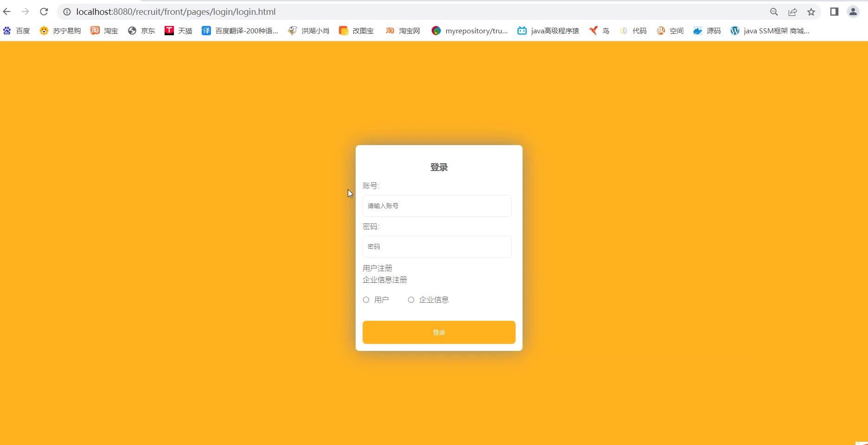Go back to the previous page
868x445 pixels.
[7, 12]
